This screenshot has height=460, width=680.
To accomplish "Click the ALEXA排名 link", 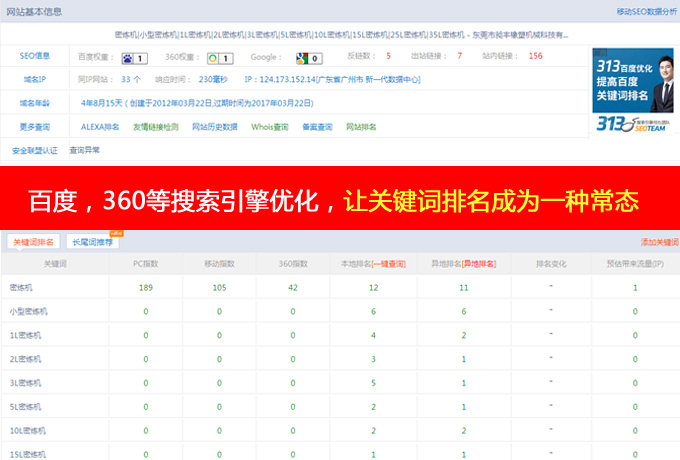I will pyautogui.click(x=100, y=127).
